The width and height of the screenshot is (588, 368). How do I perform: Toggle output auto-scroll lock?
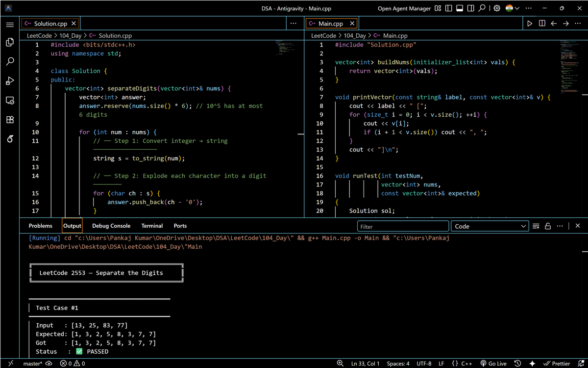(x=548, y=226)
